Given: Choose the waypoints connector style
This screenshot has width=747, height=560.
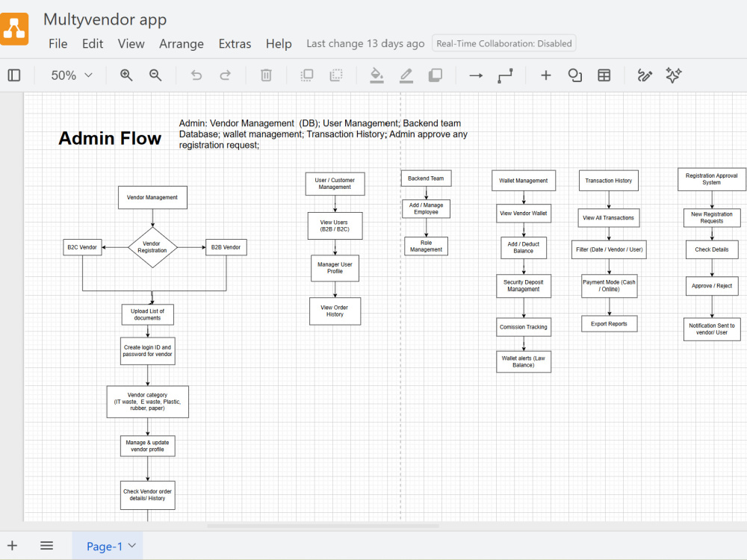Looking at the screenshot, I should [x=506, y=75].
